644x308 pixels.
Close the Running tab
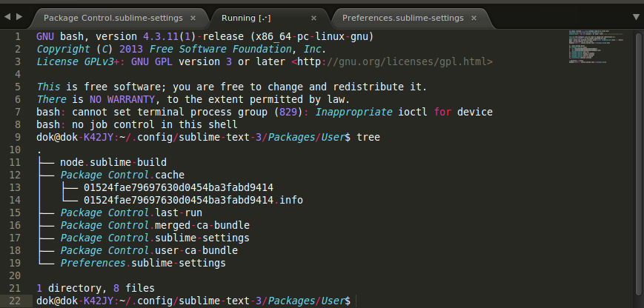[x=313, y=18]
